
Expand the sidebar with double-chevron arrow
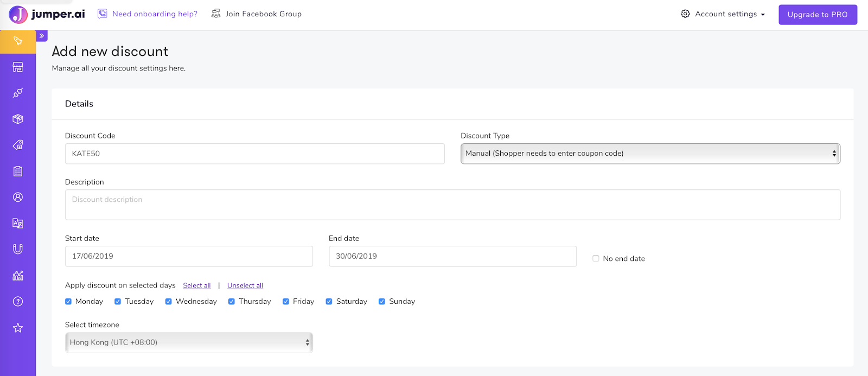pos(42,36)
